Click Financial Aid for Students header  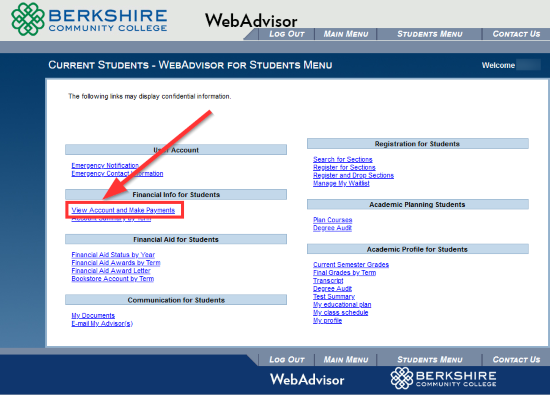(x=176, y=239)
